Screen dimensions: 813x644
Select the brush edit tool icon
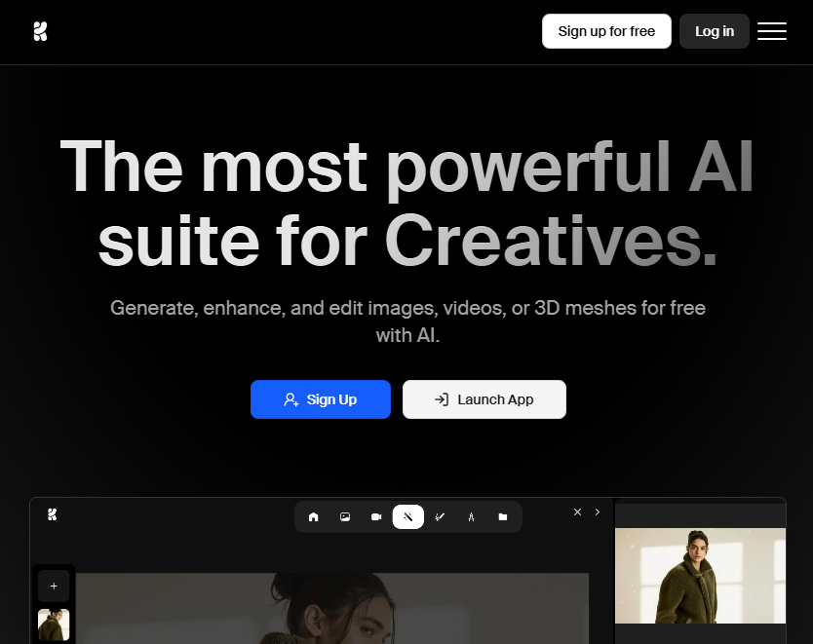point(440,516)
